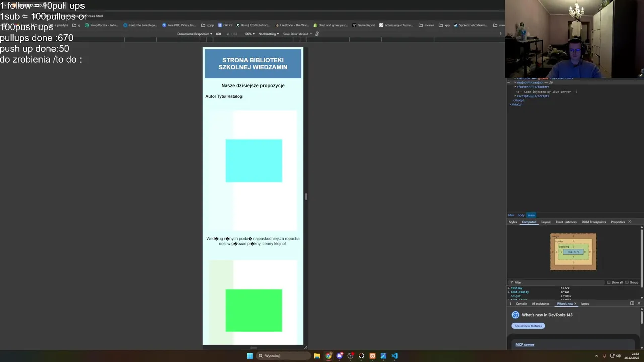Image resolution: width=644 pixels, height=362 pixels.
Task: Click the Windows taskbar Wyszukaj search box
Action: (x=283, y=356)
